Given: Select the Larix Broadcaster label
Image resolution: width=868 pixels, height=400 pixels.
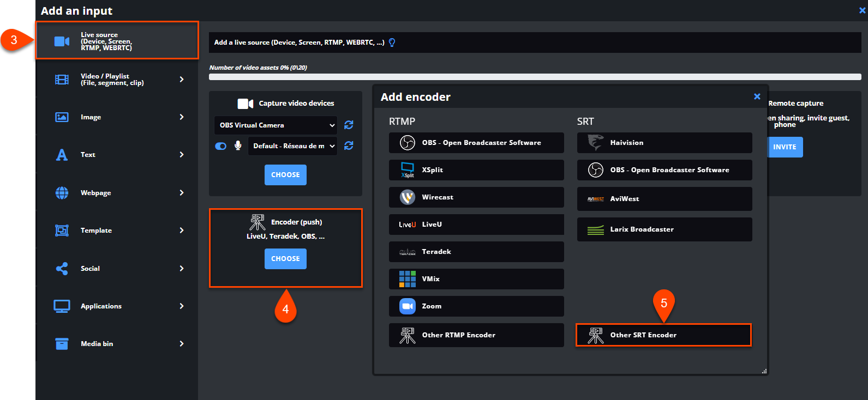Looking at the screenshot, I should (642, 229).
